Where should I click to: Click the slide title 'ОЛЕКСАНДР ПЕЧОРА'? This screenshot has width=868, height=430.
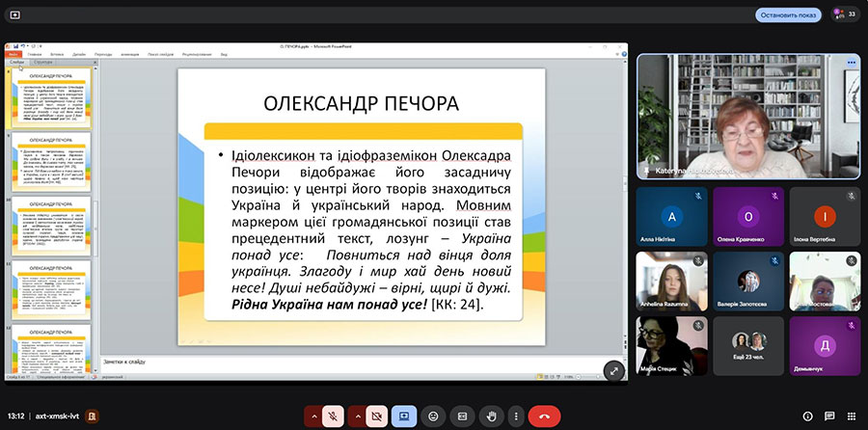361,103
